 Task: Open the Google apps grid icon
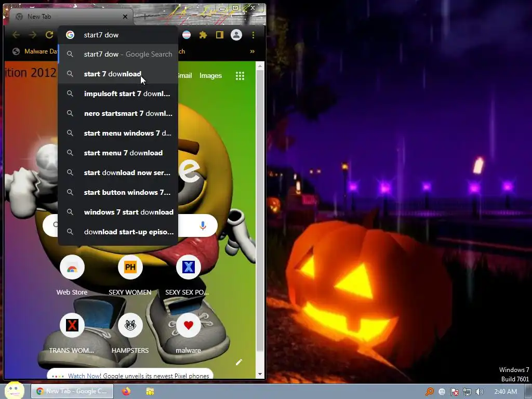pyautogui.click(x=240, y=76)
